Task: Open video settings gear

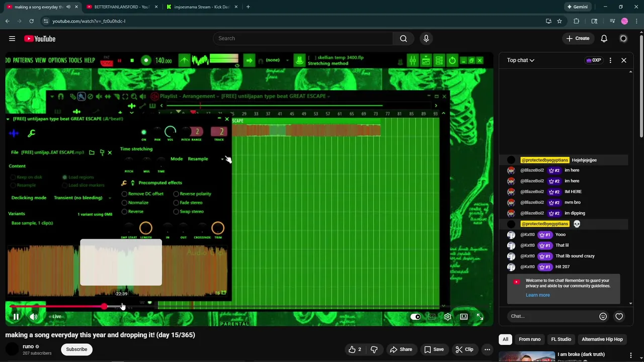Action: [447, 317]
